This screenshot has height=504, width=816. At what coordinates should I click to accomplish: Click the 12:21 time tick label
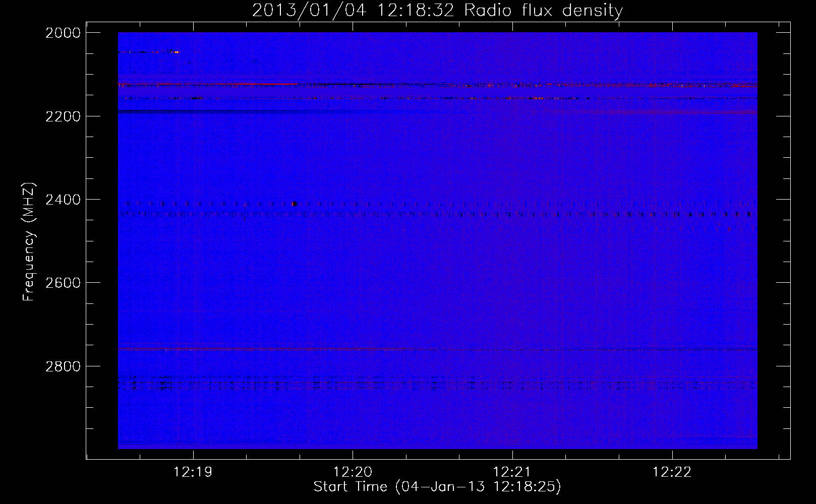click(x=512, y=472)
